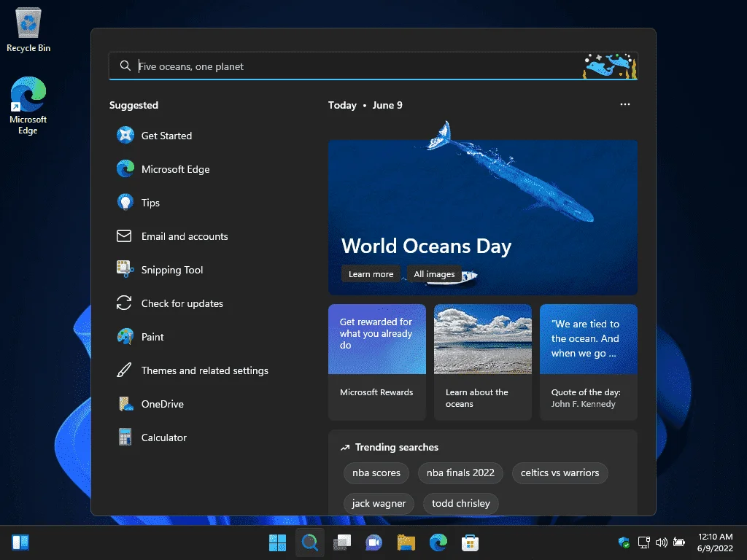Image resolution: width=747 pixels, height=560 pixels.
Task: Search trending "nba scores"
Action: point(376,472)
